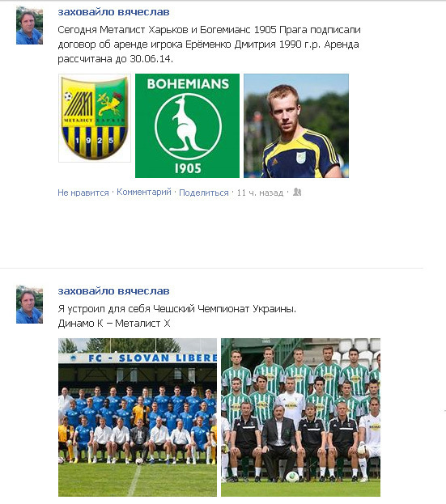This screenshot has width=446, height=504.
Task: Click the 'Поделиться' share link
Action: (203, 193)
